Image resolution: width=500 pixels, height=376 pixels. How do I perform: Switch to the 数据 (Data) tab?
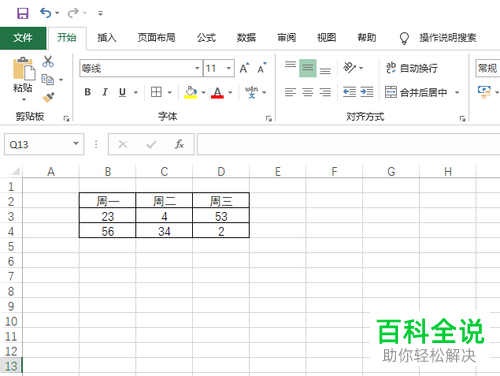(246, 38)
